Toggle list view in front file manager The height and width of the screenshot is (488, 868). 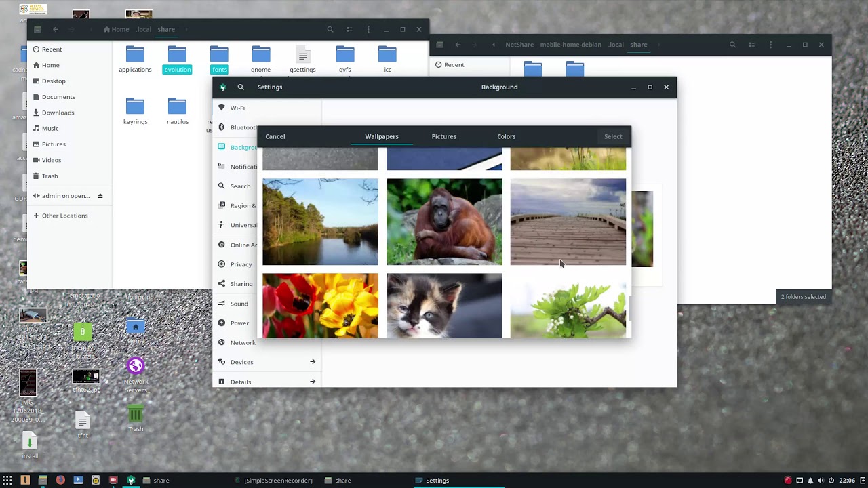click(349, 29)
